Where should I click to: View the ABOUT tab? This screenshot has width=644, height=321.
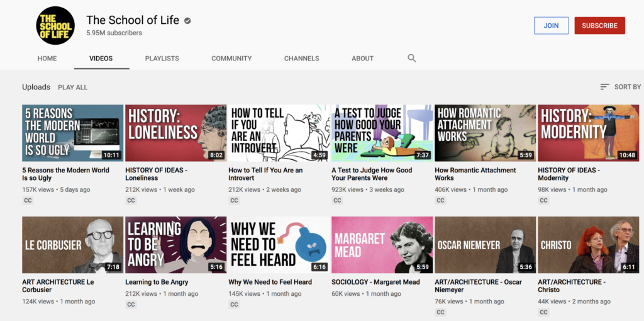point(363,59)
